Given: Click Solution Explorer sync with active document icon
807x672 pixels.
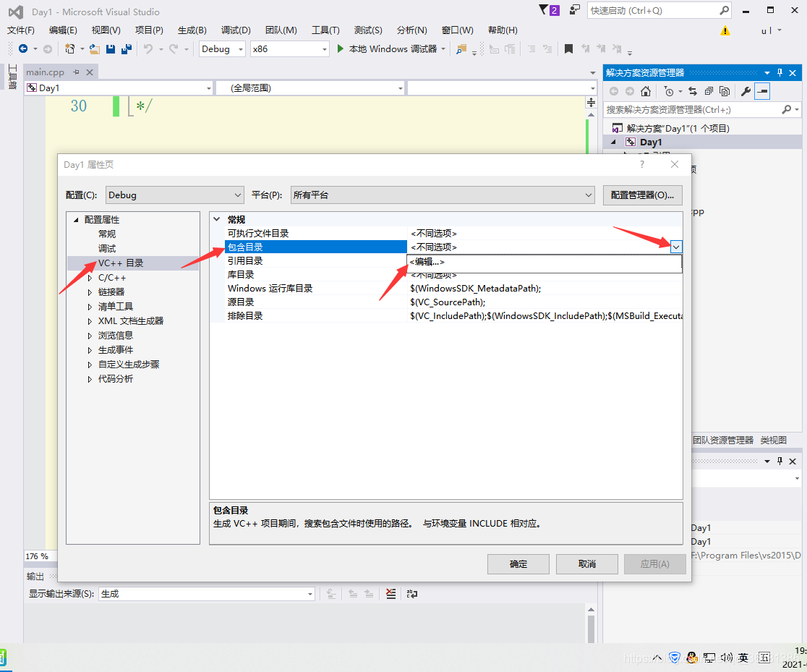Looking at the screenshot, I should pos(693,92).
